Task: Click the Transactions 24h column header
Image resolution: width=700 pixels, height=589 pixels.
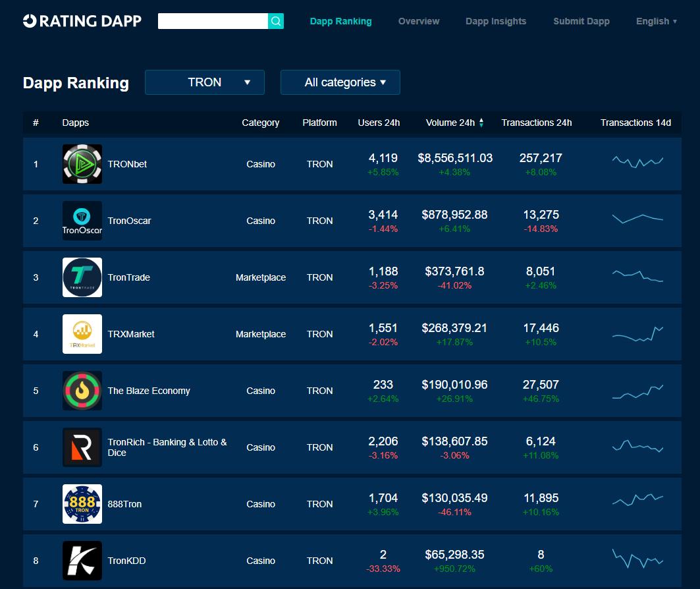Action: tap(537, 123)
